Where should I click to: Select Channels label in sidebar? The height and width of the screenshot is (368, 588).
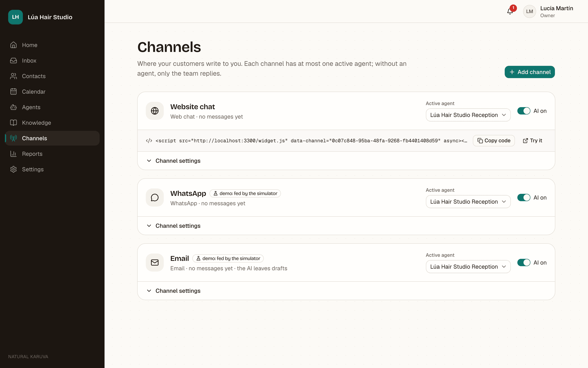point(35,138)
